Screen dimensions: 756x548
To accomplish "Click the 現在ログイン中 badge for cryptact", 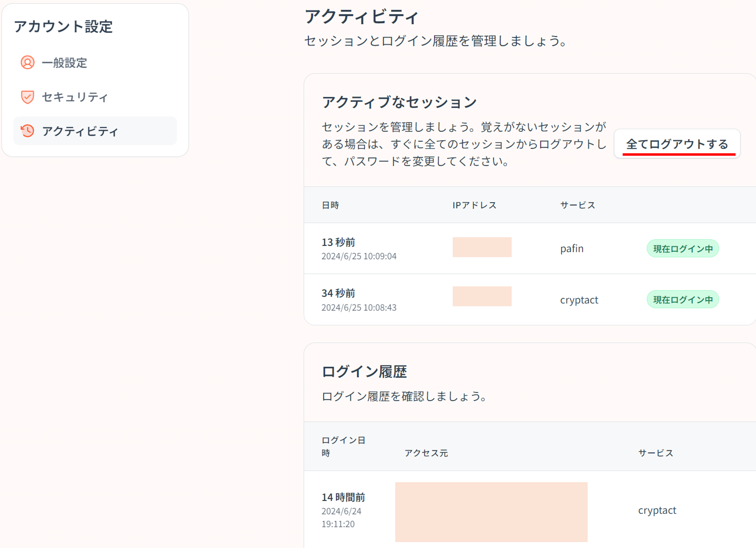I will pos(682,300).
